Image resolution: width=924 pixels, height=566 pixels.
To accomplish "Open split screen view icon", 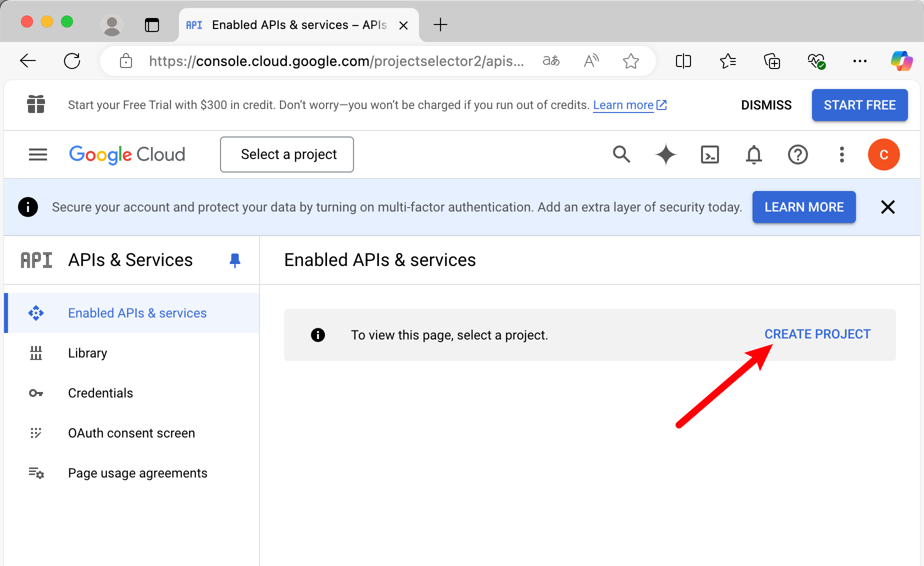I will (683, 61).
